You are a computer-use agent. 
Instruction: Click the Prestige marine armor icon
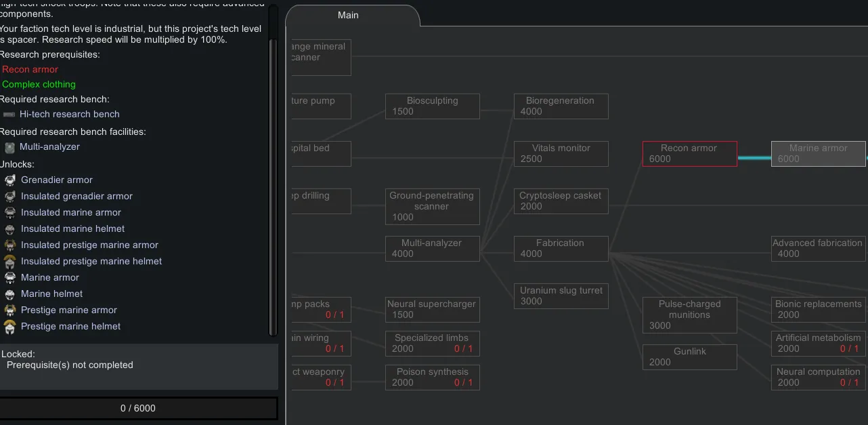click(9, 310)
